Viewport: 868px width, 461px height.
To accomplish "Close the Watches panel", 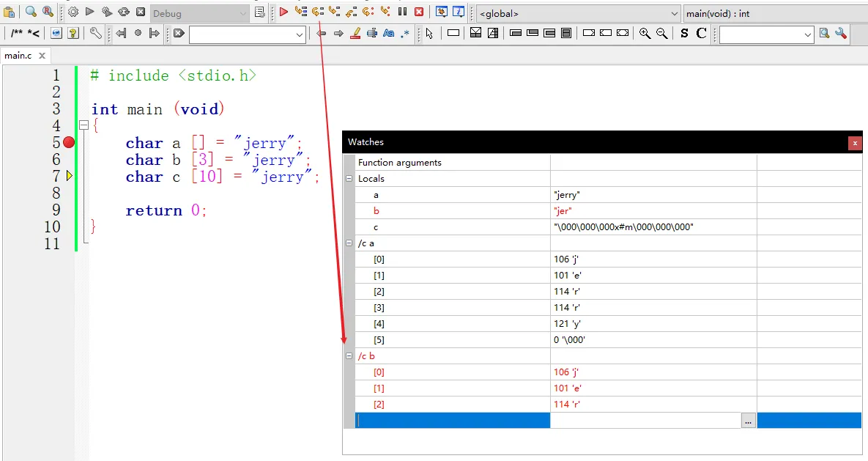I will (x=855, y=143).
